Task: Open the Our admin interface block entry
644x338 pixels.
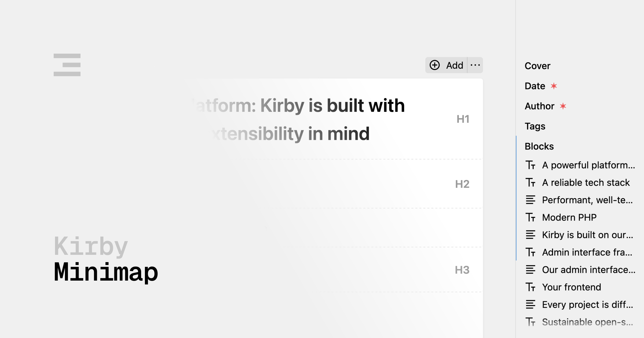Action: (589, 270)
